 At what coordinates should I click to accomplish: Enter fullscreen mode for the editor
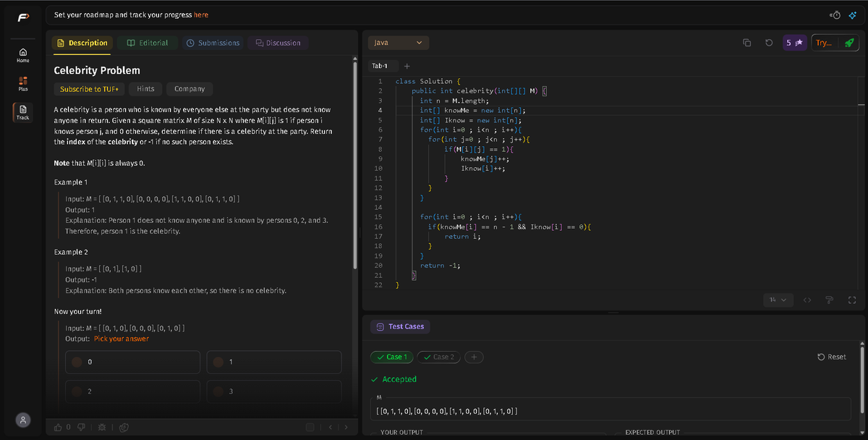click(x=851, y=300)
